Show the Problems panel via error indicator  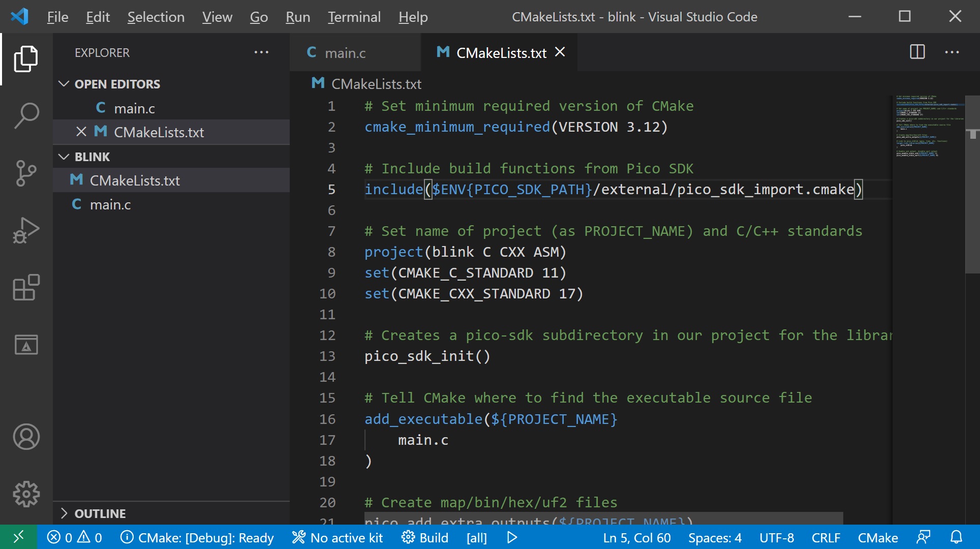coord(61,537)
